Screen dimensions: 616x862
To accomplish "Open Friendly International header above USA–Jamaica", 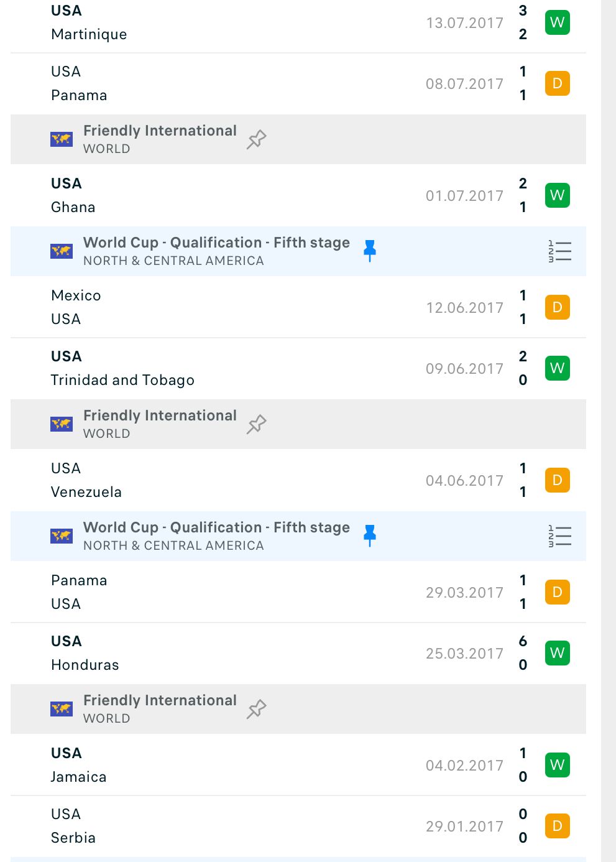I will click(298, 709).
